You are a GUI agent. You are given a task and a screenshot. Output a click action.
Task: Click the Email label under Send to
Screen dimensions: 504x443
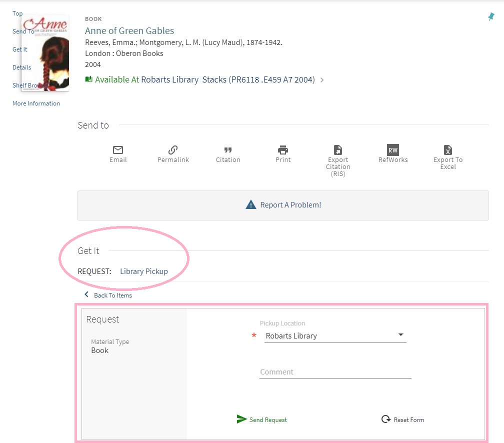point(118,160)
